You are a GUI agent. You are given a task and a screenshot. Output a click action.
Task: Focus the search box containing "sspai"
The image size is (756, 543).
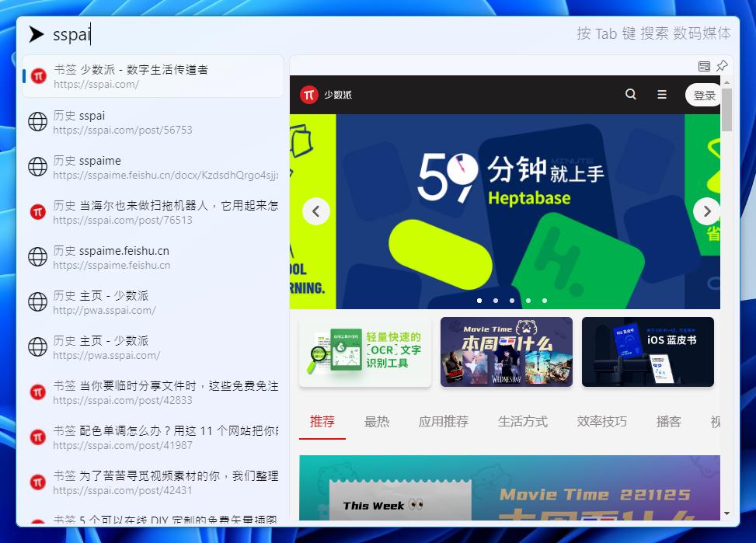(308, 34)
